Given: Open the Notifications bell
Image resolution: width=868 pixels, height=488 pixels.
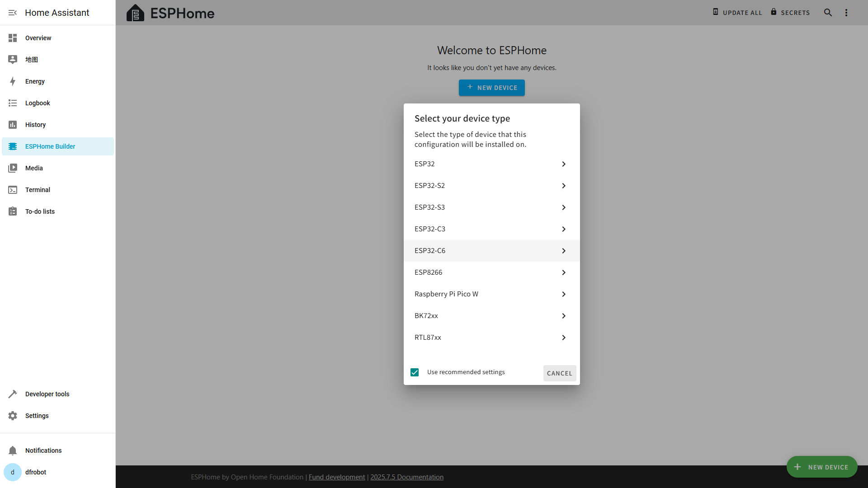Looking at the screenshot, I should coord(13,450).
